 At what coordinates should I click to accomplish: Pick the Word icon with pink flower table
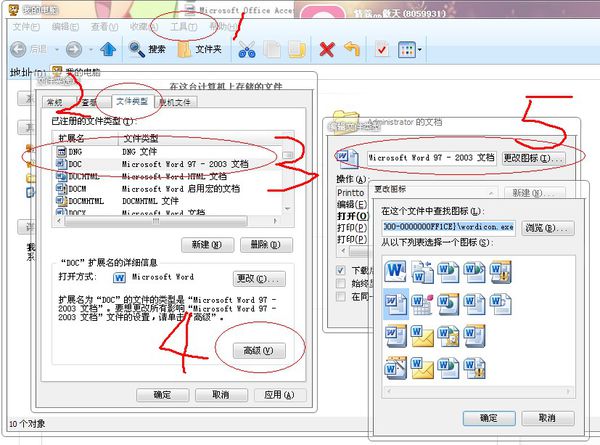click(x=422, y=304)
